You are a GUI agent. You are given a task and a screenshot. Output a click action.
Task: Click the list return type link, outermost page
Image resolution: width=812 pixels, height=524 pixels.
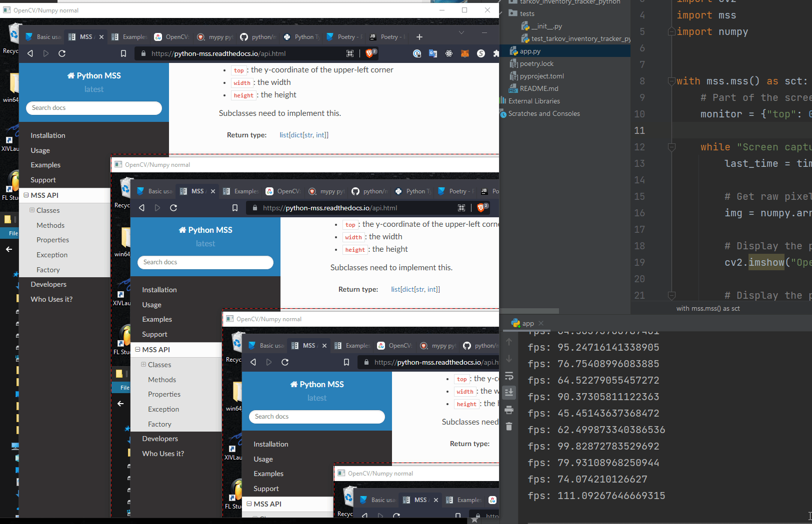tap(304, 135)
